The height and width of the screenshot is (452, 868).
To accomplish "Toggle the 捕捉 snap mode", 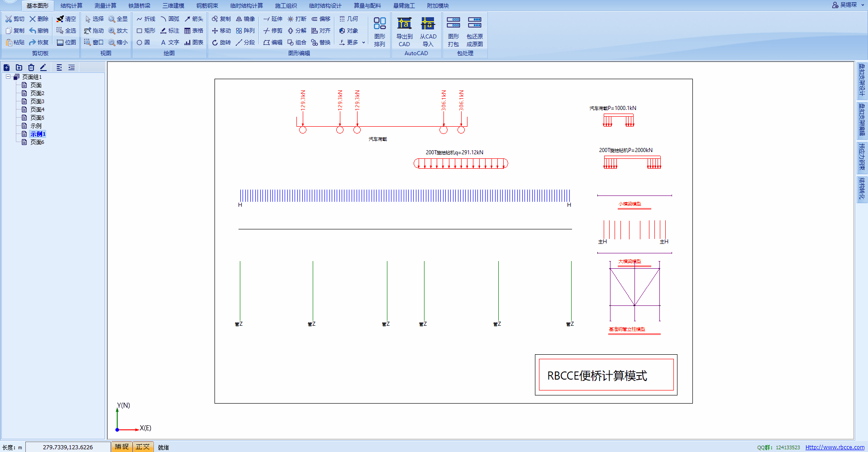I will tap(121, 447).
